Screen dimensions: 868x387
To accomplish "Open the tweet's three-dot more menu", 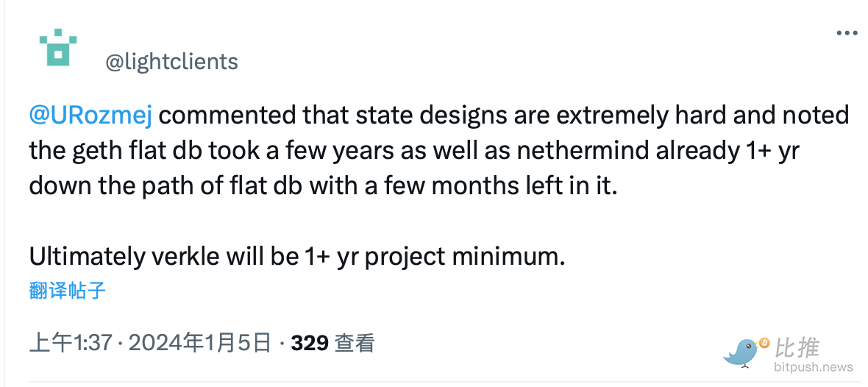I will (847, 34).
